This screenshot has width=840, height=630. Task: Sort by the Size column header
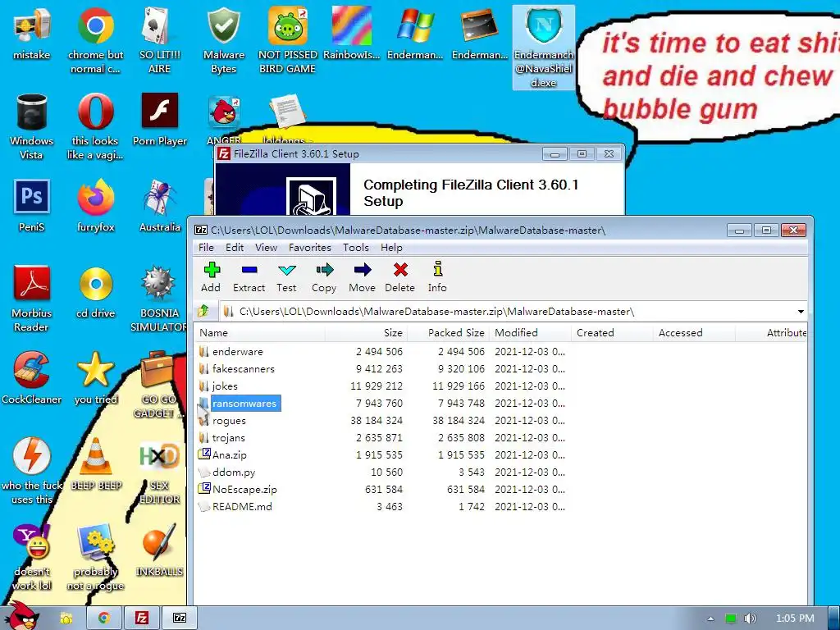(x=367, y=333)
